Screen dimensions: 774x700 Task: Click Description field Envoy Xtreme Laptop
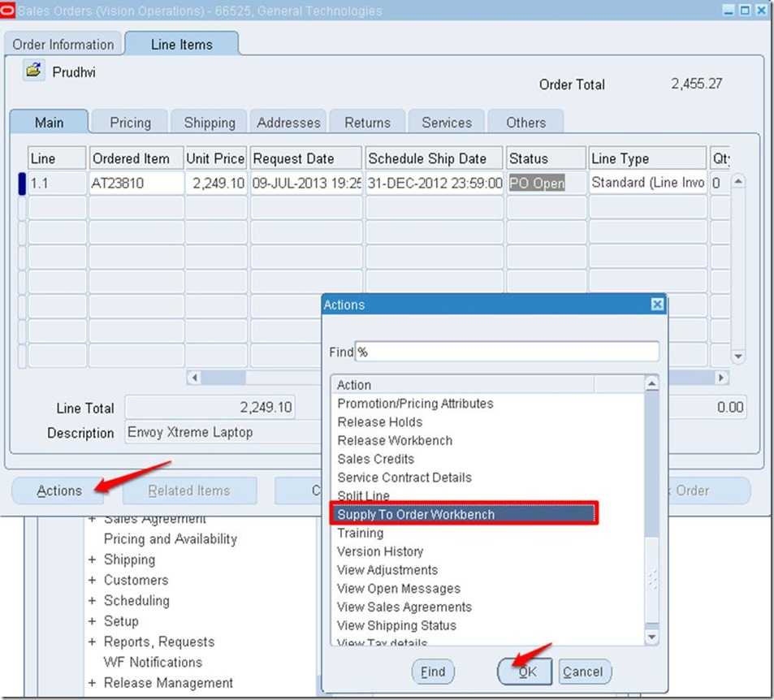tap(223, 432)
